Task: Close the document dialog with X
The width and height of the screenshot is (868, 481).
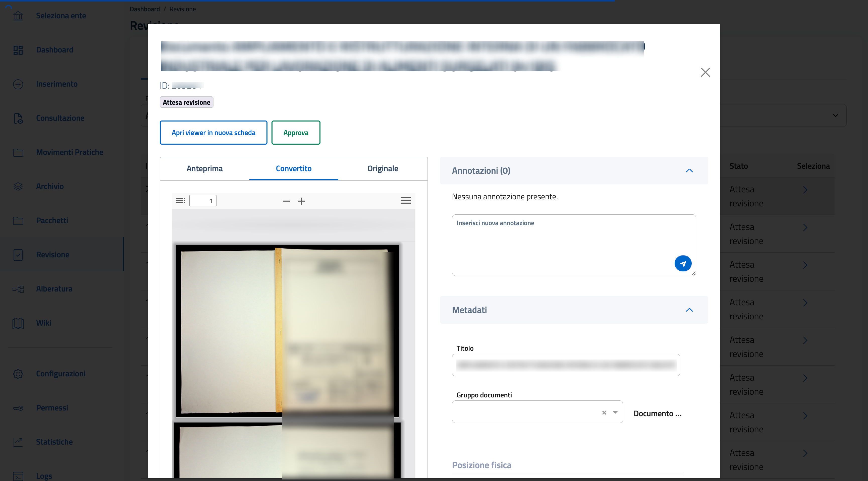Action: [705, 72]
